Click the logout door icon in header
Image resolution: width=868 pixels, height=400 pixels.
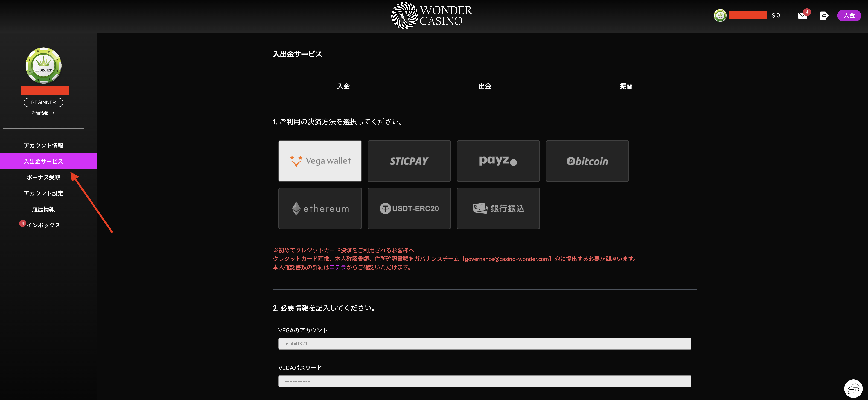pos(824,16)
